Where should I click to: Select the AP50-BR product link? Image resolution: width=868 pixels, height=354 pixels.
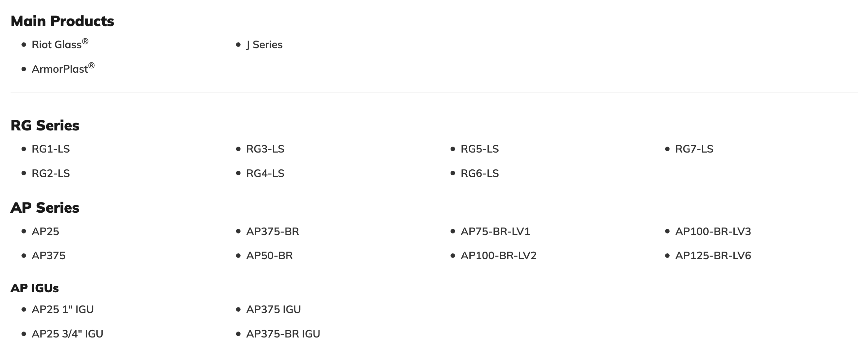pos(269,256)
